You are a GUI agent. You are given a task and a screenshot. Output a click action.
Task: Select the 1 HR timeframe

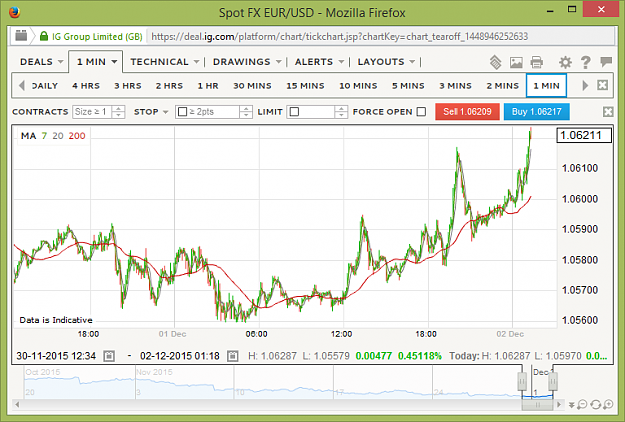pos(208,86)
